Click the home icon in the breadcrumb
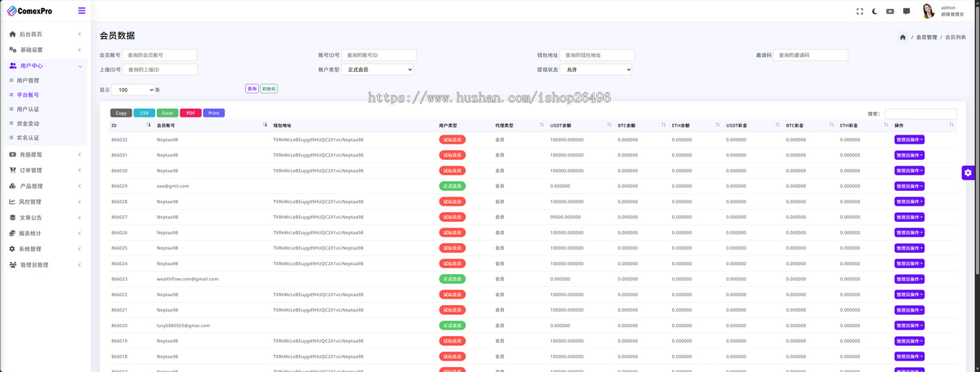This screenshot has width=980, height=372. pos(902,38)
